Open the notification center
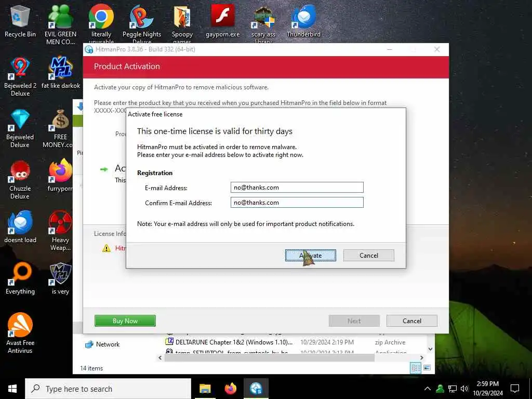The width and height of the screenshot is (532, 399). point(515,389)
